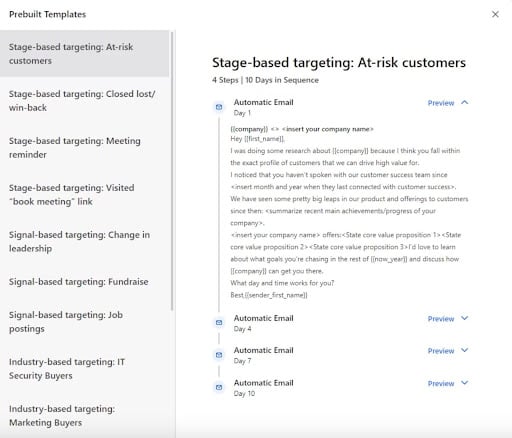This screenshot has height=438, width=512.
Task: Click Preview link for Day 1 email
Action: click(441, 103)
